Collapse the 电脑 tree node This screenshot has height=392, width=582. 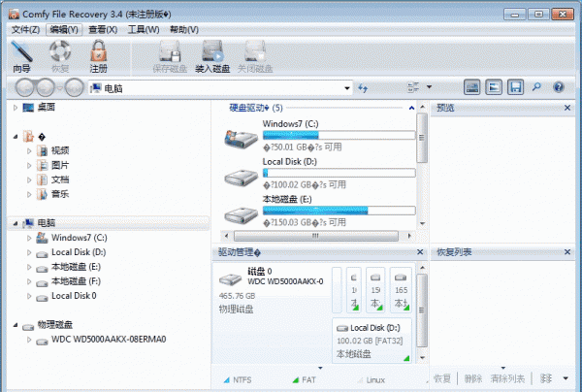click(16, 223)
